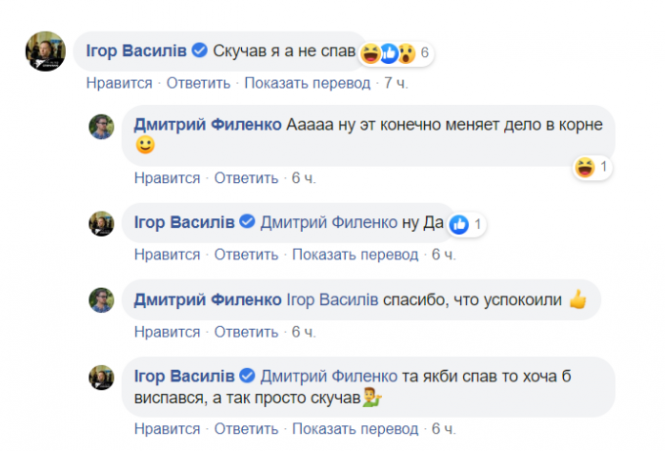Click the '7 ч.' timestamp on top comment
The width and height of the screenshot is (665, 451).
[397, 83]
